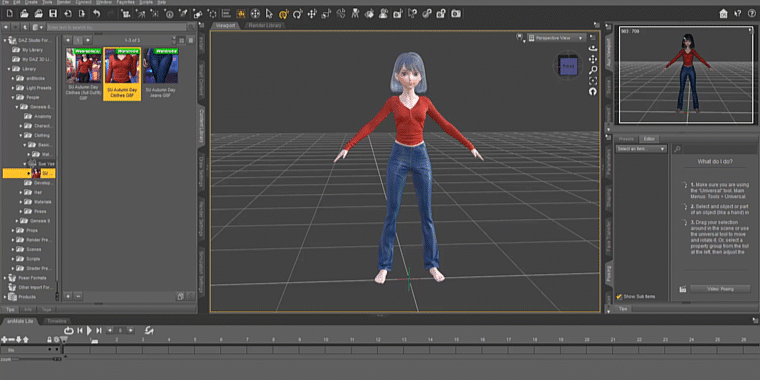Remove aniMate track with minus icon
Screen dimensions: 760x380
tap(13, 340)
